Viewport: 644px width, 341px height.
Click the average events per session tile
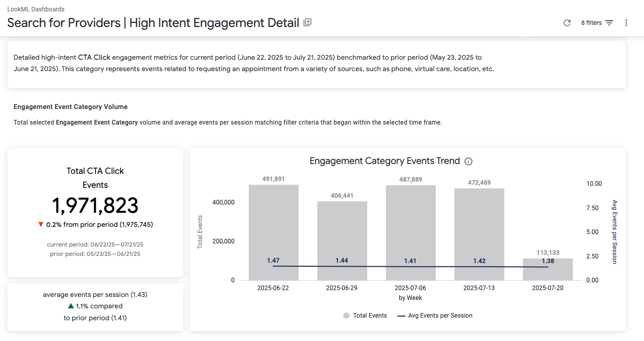click(x=95, y=306)
